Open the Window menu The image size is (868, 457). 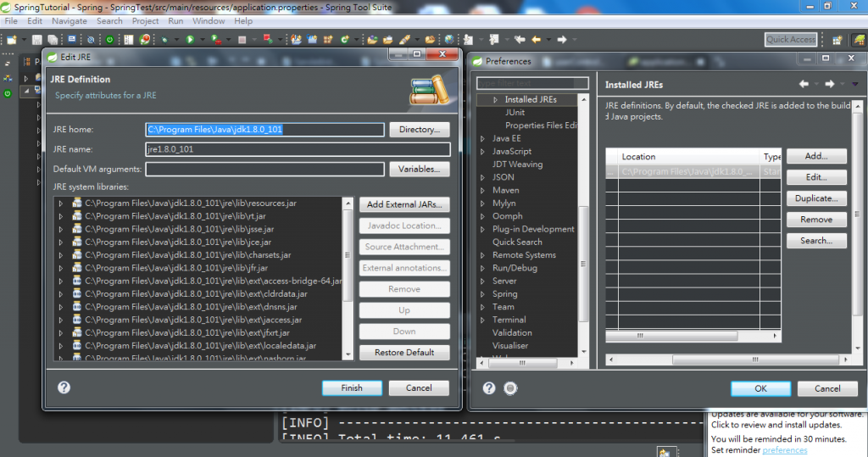click(x=209, y=21)
